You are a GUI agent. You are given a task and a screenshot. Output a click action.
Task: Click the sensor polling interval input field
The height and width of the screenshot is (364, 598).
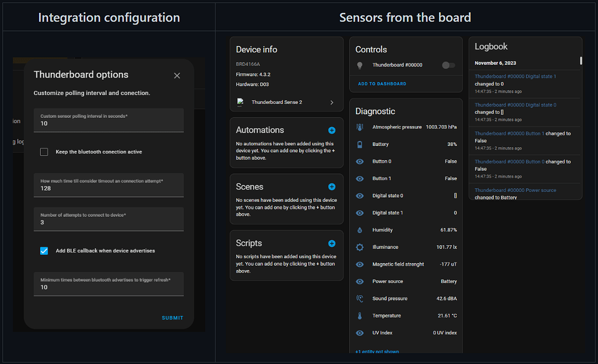[x=109, y=124]
